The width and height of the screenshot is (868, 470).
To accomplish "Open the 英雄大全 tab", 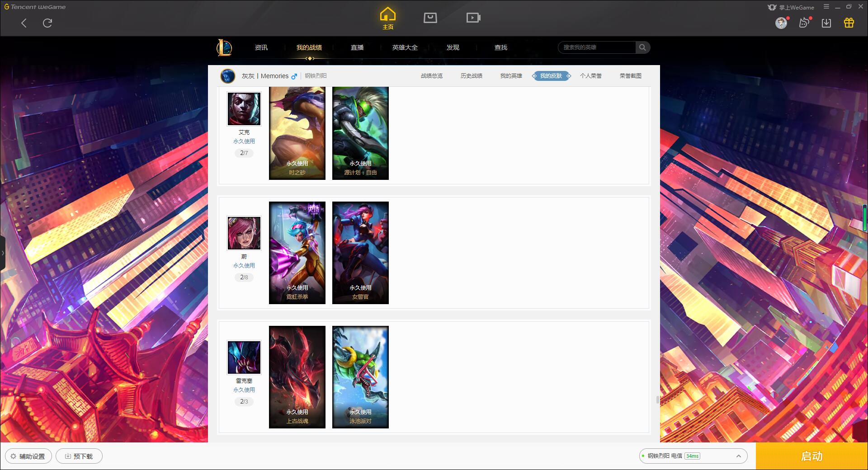I will click(x=405, y=47).
